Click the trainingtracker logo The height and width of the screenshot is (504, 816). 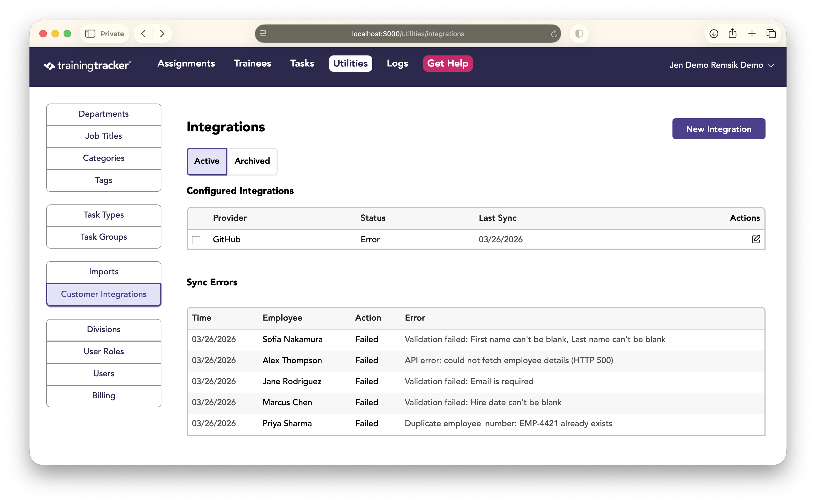[88, 65]
